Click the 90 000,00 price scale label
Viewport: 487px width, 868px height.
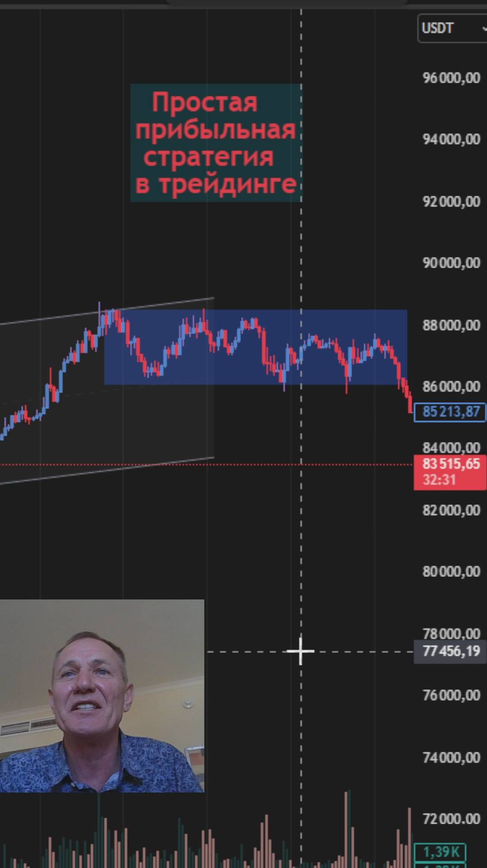(451, 263)
